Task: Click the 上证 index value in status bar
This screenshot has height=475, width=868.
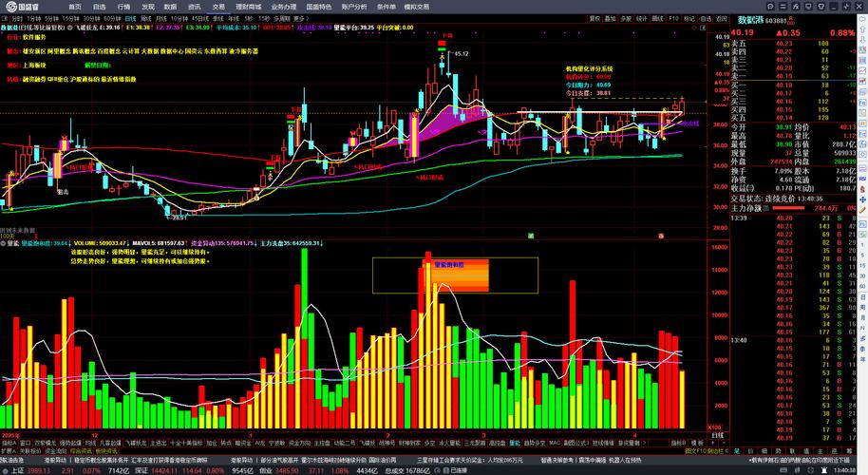Action: 39,470
